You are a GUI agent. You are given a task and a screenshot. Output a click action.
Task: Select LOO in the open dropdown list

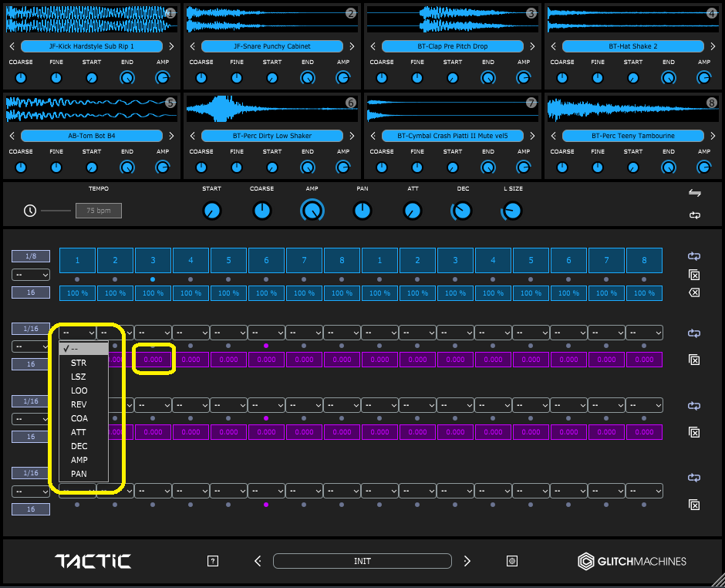tap(84, 390)
